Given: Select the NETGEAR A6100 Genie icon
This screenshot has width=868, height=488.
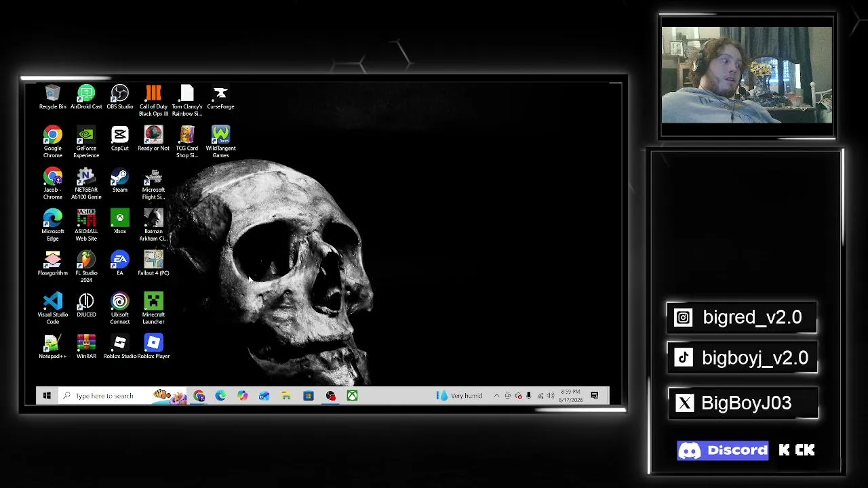Looking at the screenshot, I should click(86, 184).
